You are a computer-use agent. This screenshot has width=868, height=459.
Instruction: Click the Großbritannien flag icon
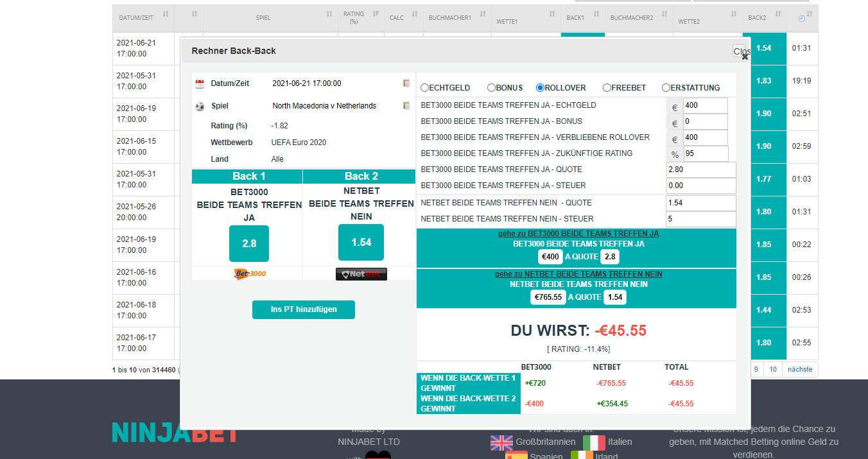coord(501,442)
